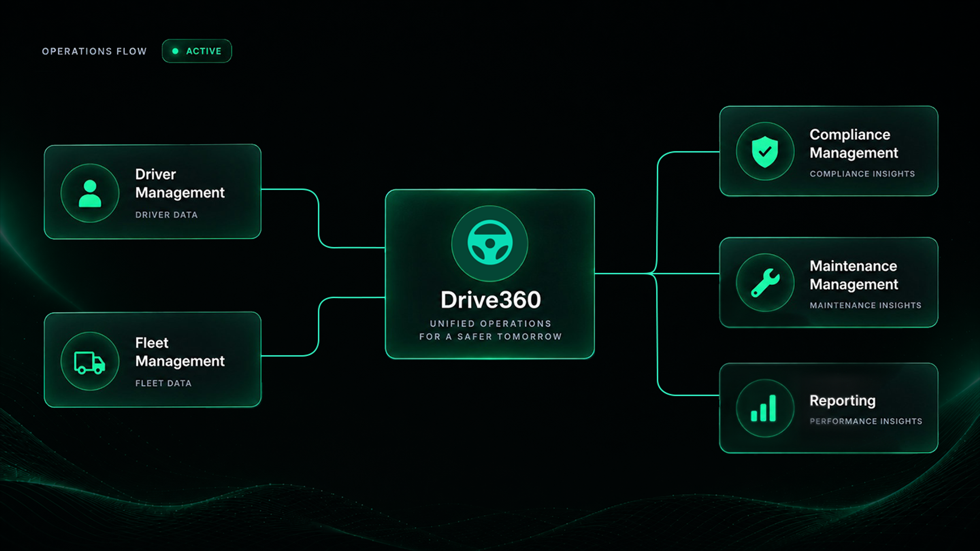Click the Reporting title
This screenshot has height=551, width=980.
(843, 401)
